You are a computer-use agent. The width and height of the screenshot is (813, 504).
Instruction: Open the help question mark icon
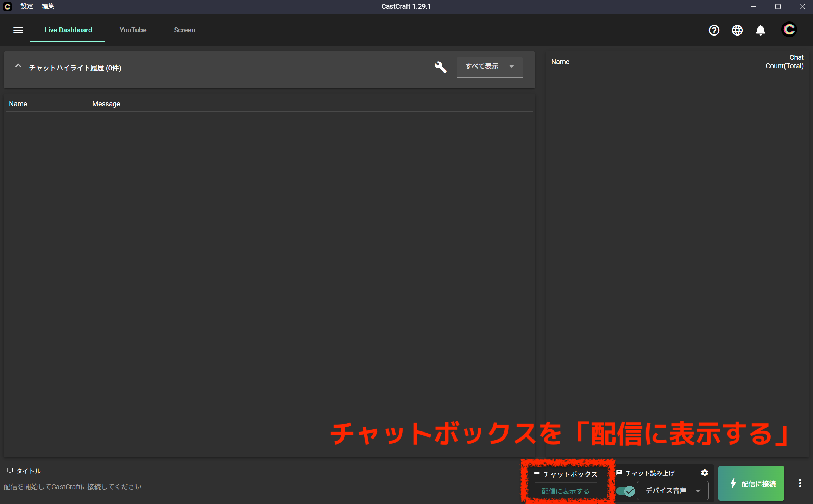[714, 30]
